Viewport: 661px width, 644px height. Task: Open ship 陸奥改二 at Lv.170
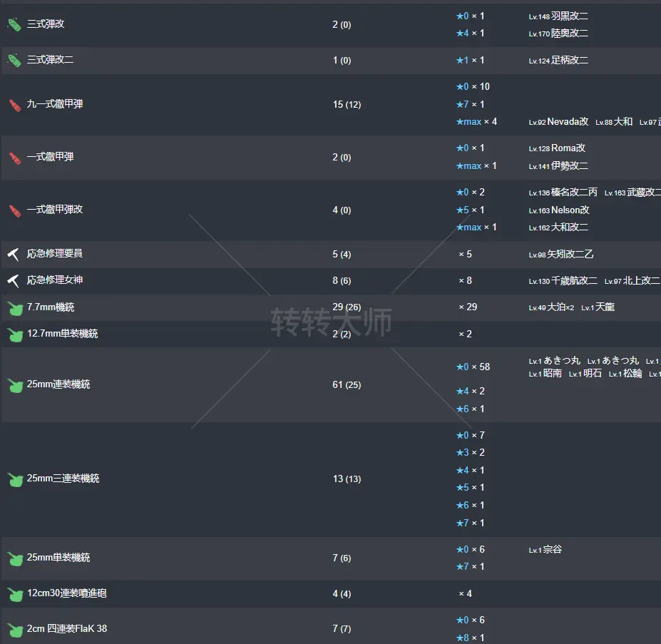569,33
